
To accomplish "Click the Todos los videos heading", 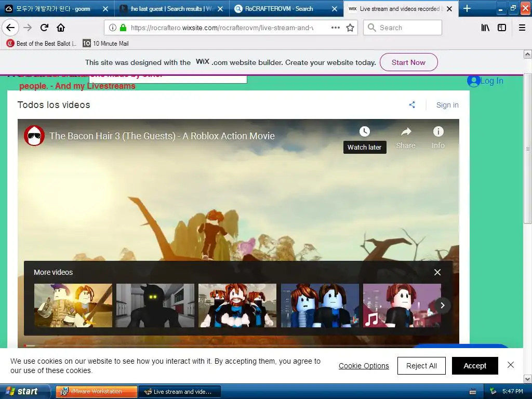I will point(54,105).
